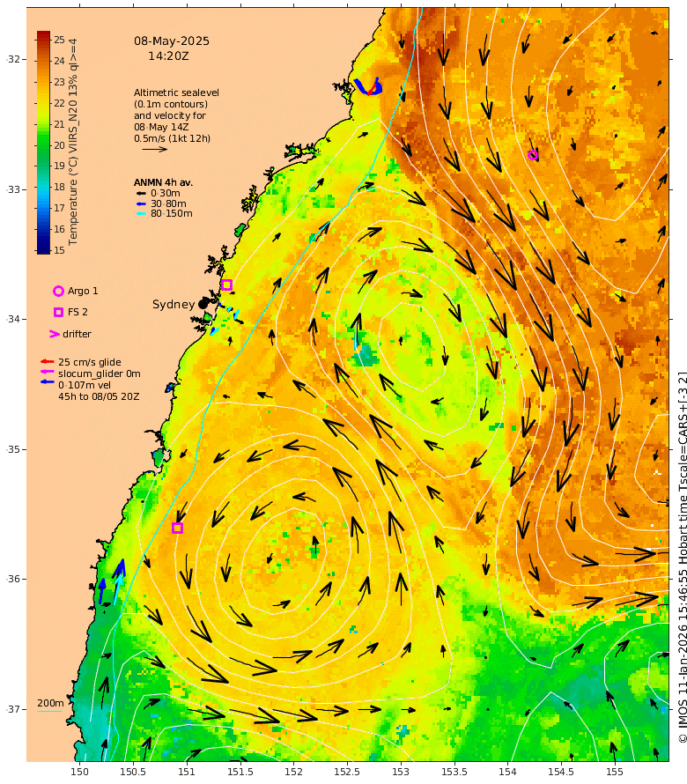Click the FS square marker just north of Sydney
The height and width of the screenshot is (784, 687).
(226, 285)
